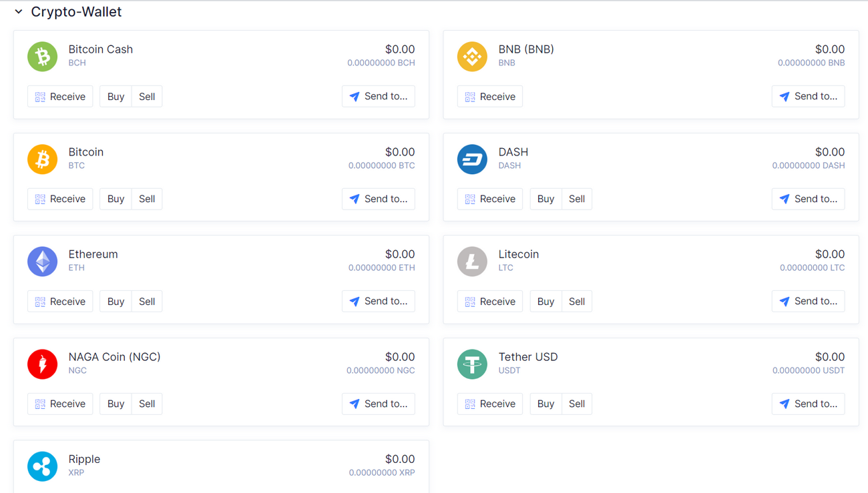Click the red NAGA Coin logo

pyautogui.click(x=42, y=364)
